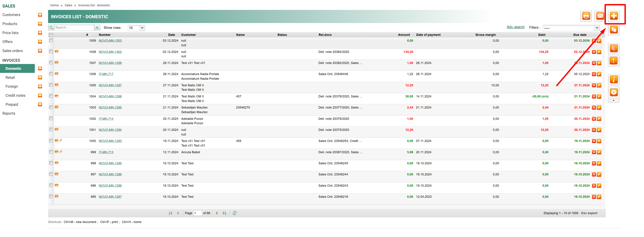Viewport: 644px width, 237px height.
Task: Click the print invoices toolbar icon
Action: (586, 16)
